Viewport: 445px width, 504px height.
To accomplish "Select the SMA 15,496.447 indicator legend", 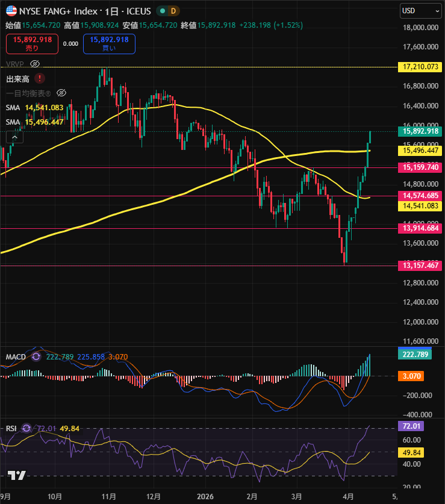I will (34, 122).
